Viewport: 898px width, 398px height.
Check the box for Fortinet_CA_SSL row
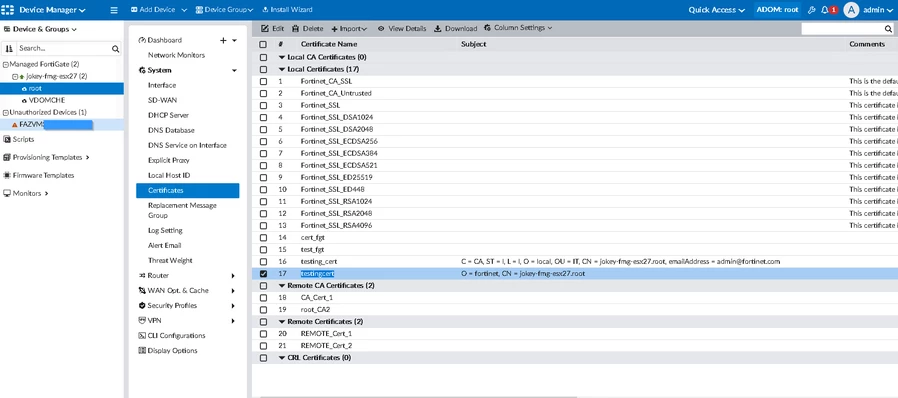click(263, 81)
